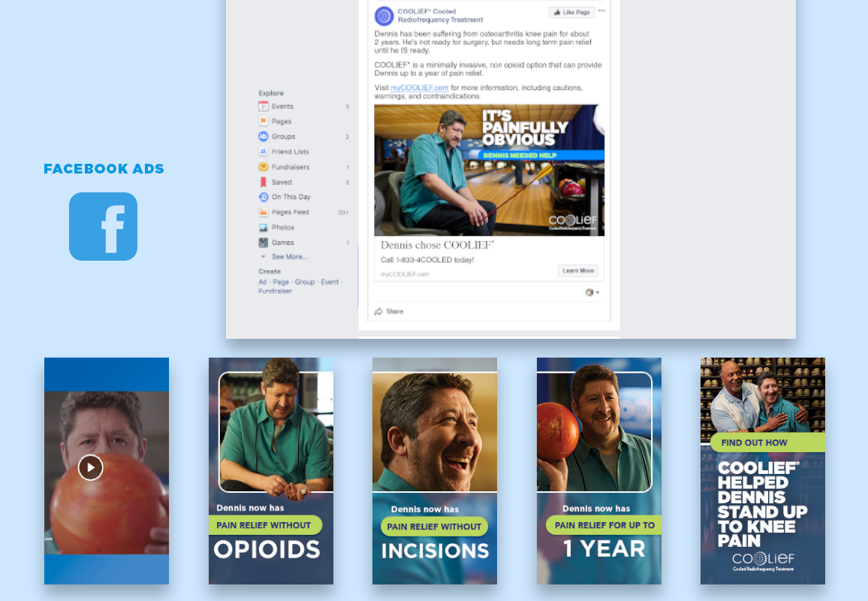Click the COOLIEF page profile avatar
The width and height of the screenshot is (868, 601).
[x=384, y=16]
